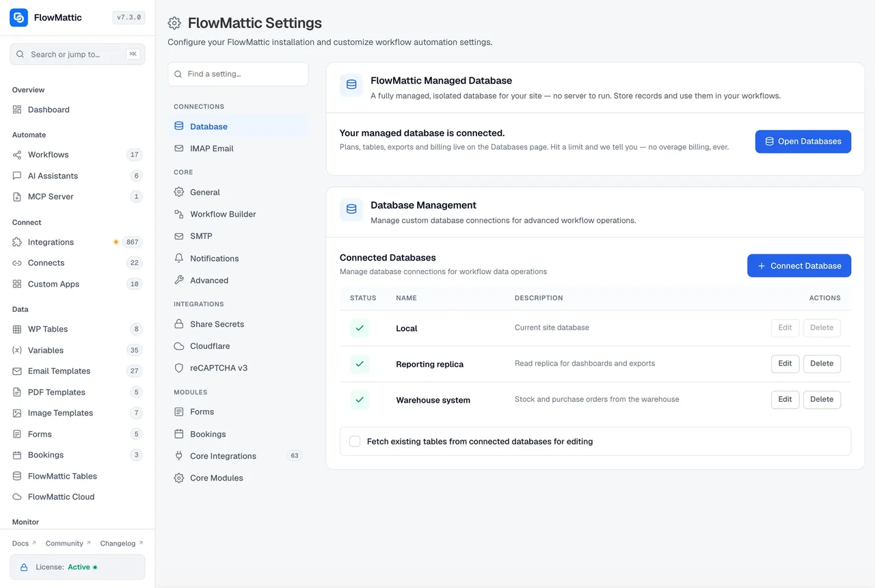Viewport: 875px width, 588px height.
Task: Click the Open Databases button
Action: click(x=803, y=142)
